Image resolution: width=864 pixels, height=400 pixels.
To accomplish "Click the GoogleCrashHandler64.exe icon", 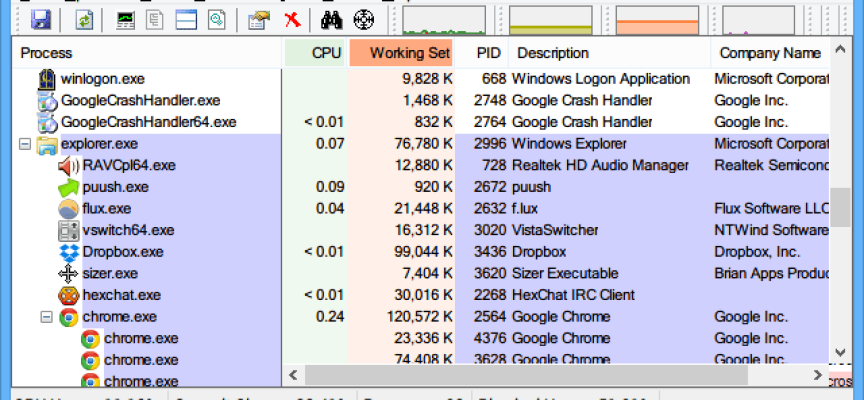I will (47, 122).
